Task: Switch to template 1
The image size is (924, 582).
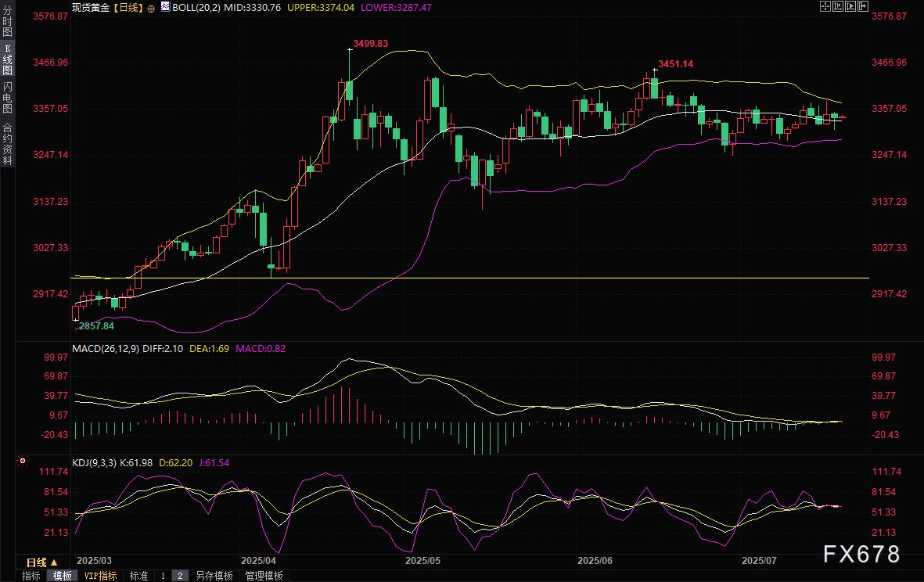Action: 163,576
